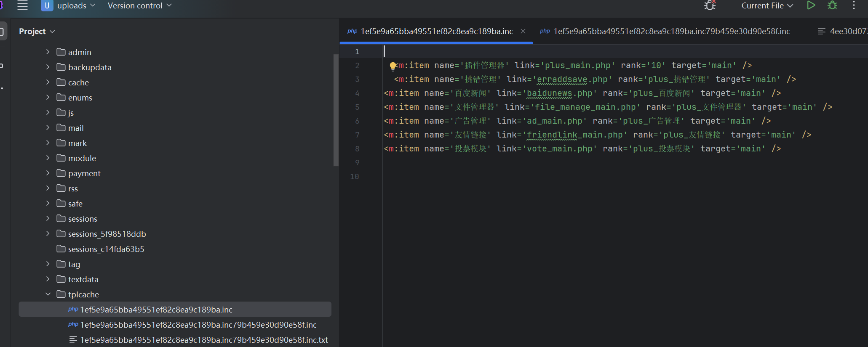The width and height of the screenshot is (868, 347).
Task: Click the Project panel vertical scrollbar
Action: tap(336, 110)
